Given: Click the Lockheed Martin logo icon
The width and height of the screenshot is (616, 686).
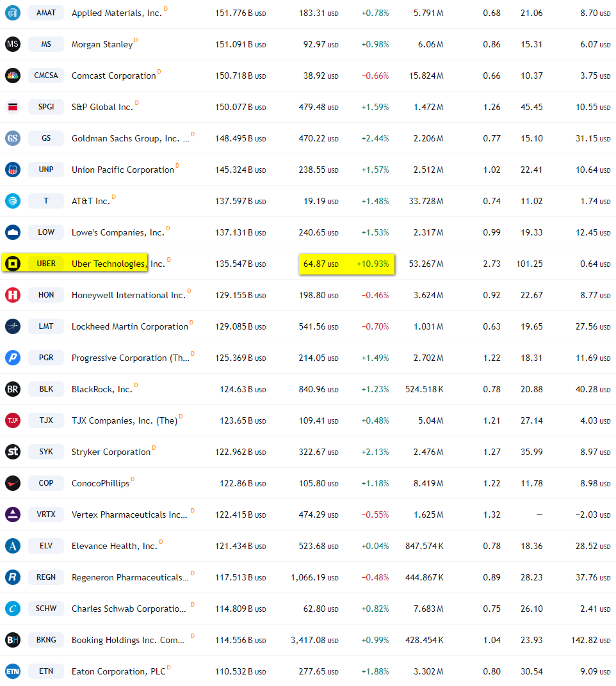Looking at the screenshot, I should 13,326.
